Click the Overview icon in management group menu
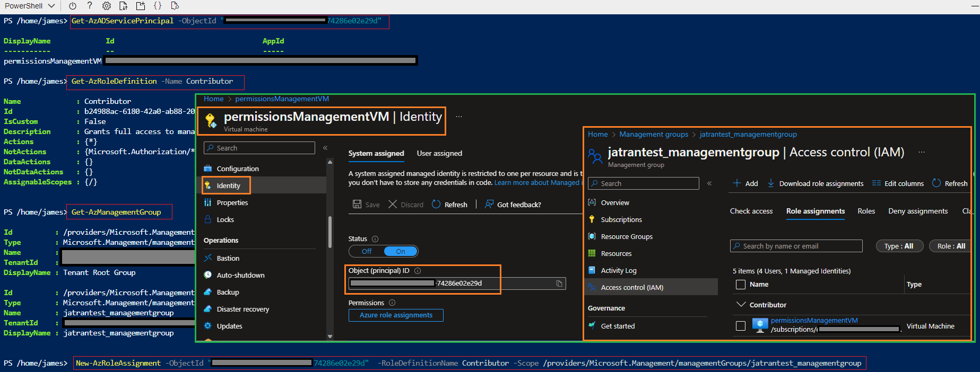The width and height of the screenshot is (980, 372). coord(592,202)
